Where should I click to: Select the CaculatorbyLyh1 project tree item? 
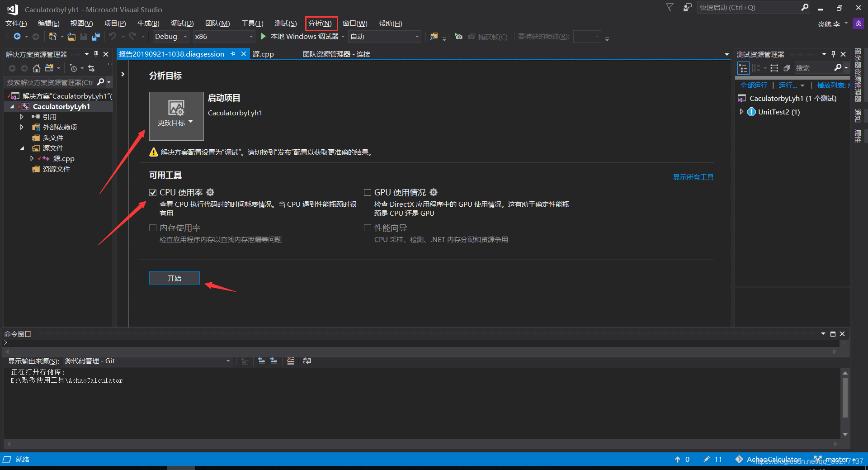(61, 106)
